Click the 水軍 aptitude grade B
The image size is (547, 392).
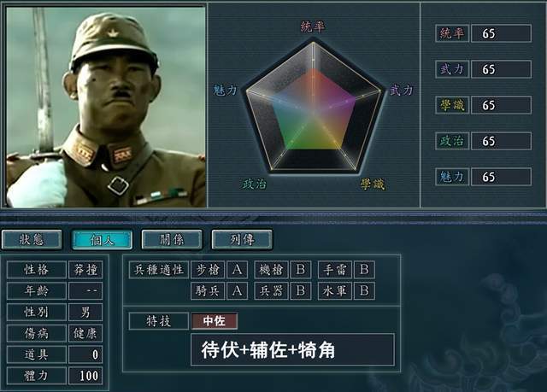coord(365,291)
